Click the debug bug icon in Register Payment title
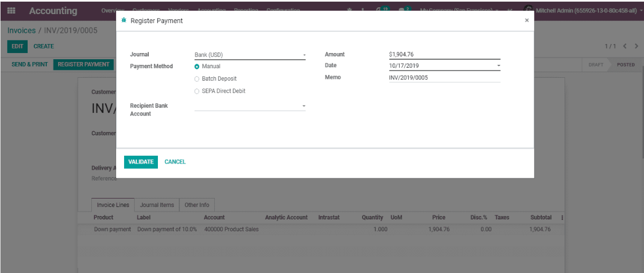This screenshot has height=273, width=644. (x=124, y=20)
